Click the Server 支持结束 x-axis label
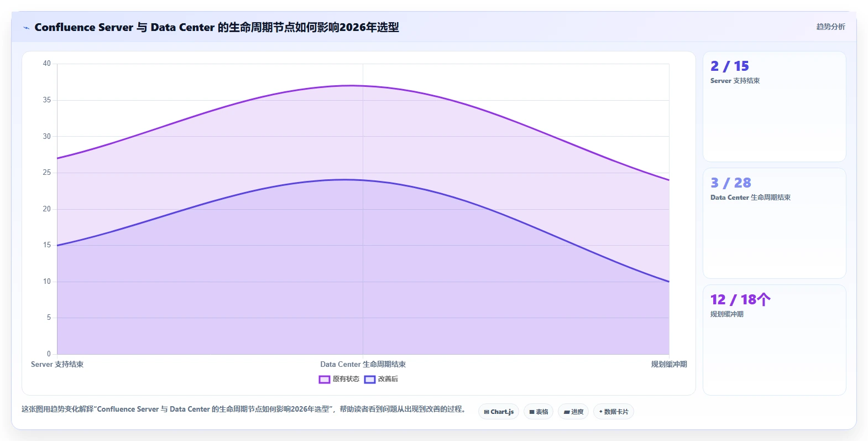This screenshot has width=868, height=441. pyautogui.click(x=57, y=364)
